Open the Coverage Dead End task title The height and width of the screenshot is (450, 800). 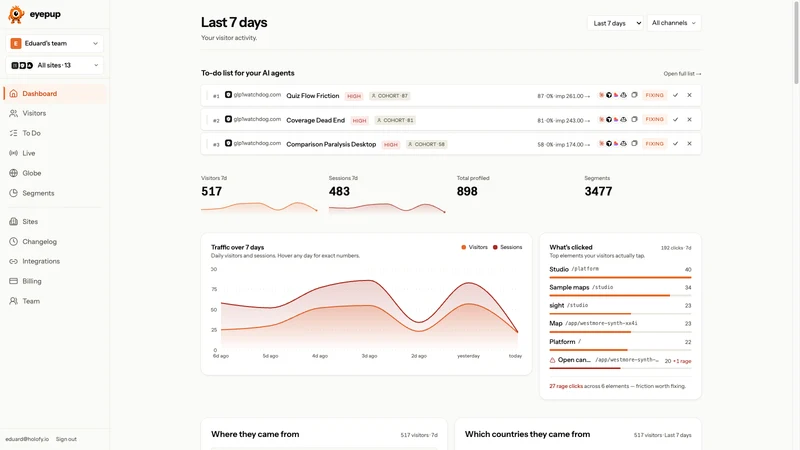click(315, 120)
